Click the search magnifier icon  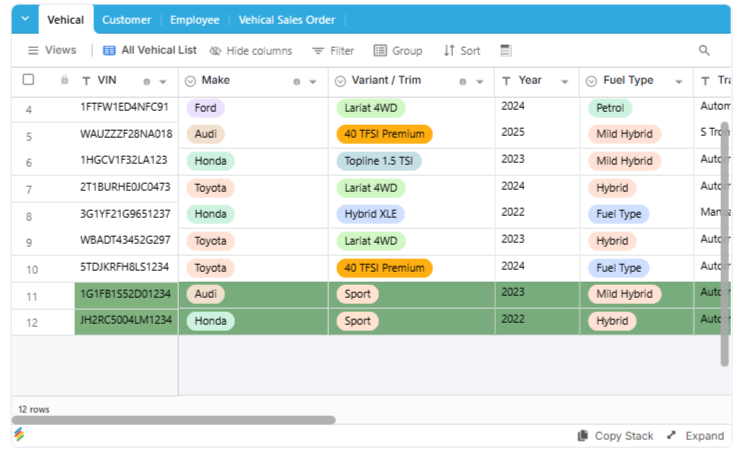(x=704, y=50)
